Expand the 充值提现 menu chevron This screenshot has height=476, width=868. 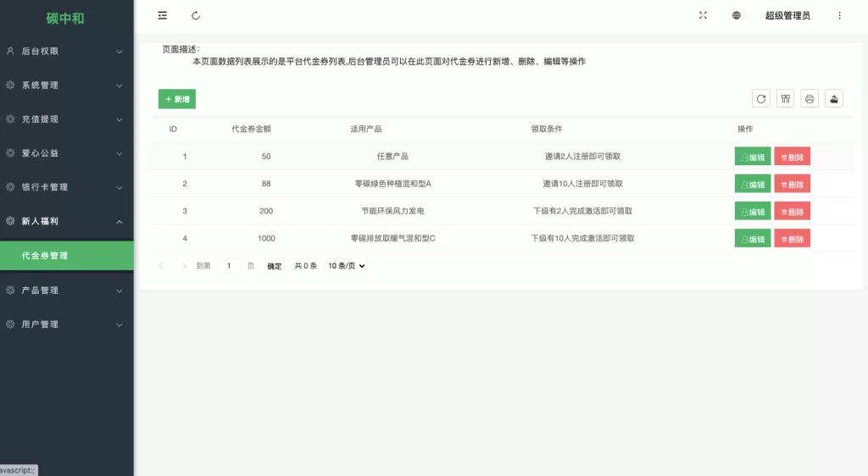click(x=119, y=119)
